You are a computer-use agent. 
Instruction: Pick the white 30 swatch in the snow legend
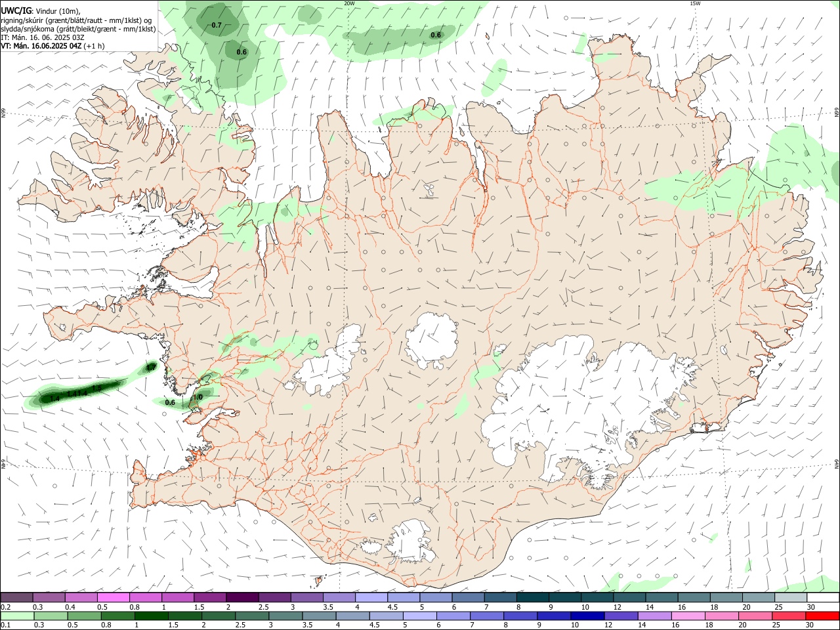coord(822,597)
